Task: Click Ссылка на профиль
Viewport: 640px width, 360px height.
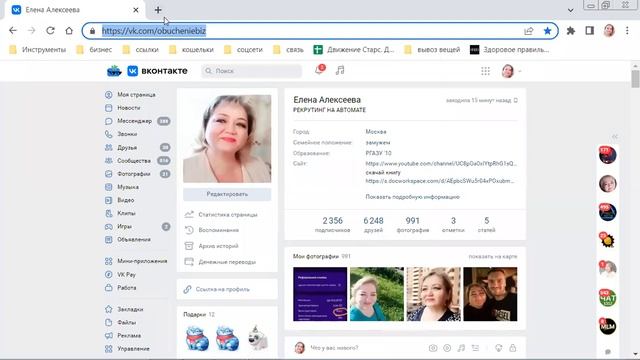Action: [x=222, y=289]
